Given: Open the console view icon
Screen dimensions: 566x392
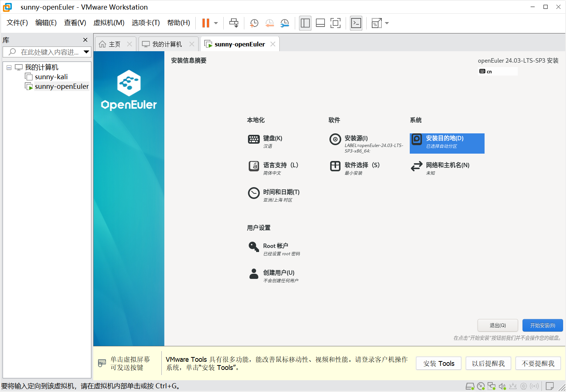Looking at the screenshot, I should [356, 23].
